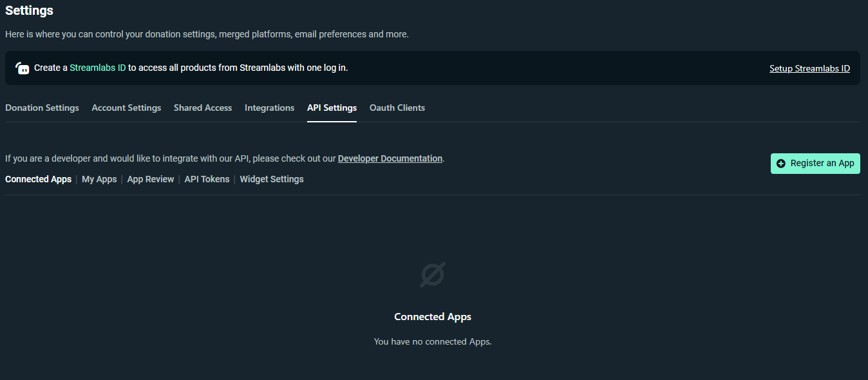
Task: Open the green Streamlabs ID link
Action: click(x=98, y=68)
